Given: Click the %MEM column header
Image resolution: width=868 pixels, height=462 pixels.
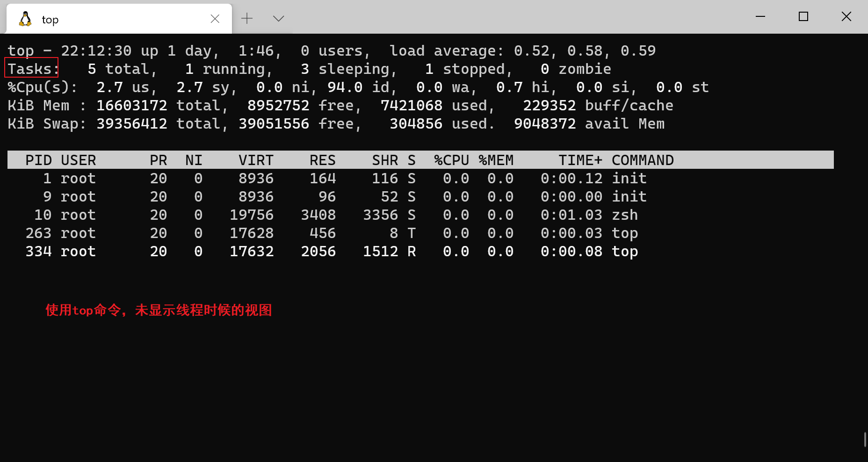Looking at the screenshot, I should click(x=496, y=160).
